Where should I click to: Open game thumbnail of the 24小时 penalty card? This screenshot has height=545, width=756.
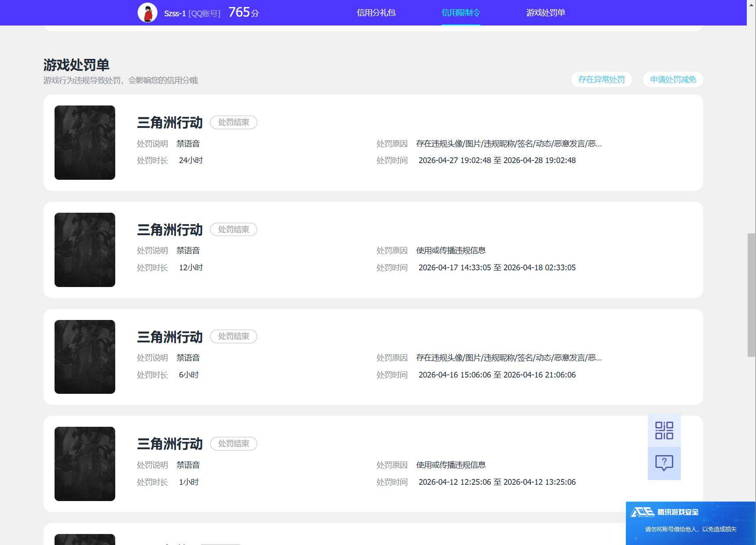click(85, 142)
